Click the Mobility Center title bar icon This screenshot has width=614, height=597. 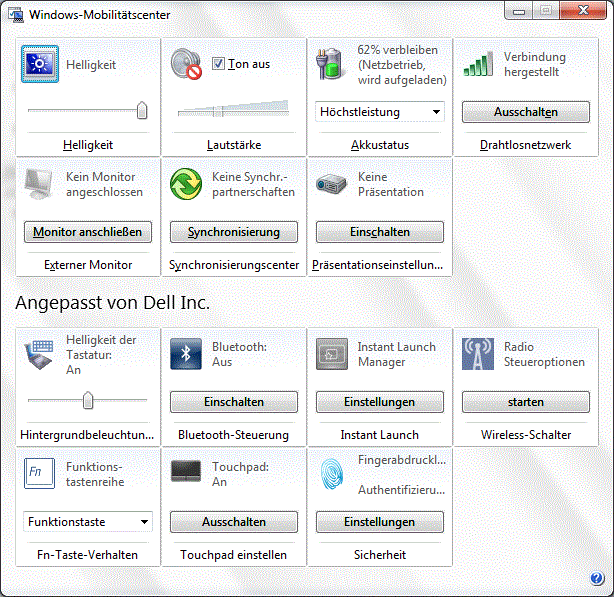(x=16, y=15)
